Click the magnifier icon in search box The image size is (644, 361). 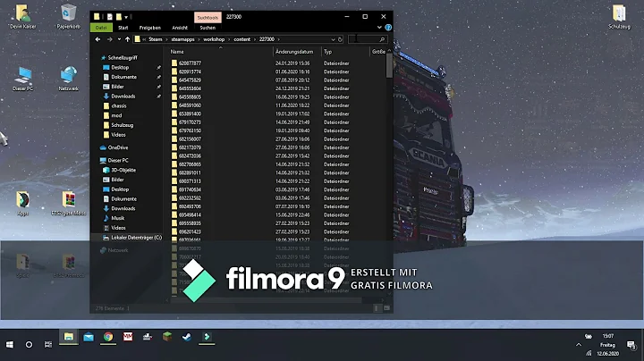(382, 39)
